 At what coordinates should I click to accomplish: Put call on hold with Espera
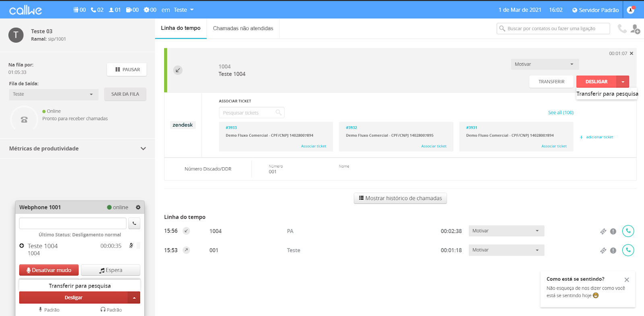(111, 270)
